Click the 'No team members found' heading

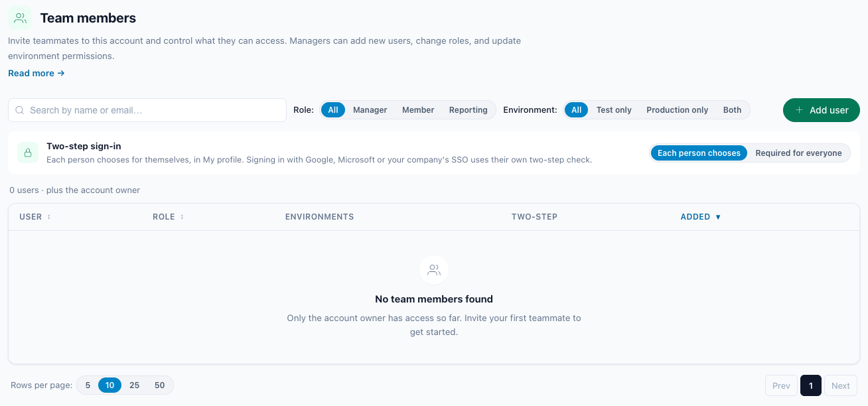click(434, 299)
